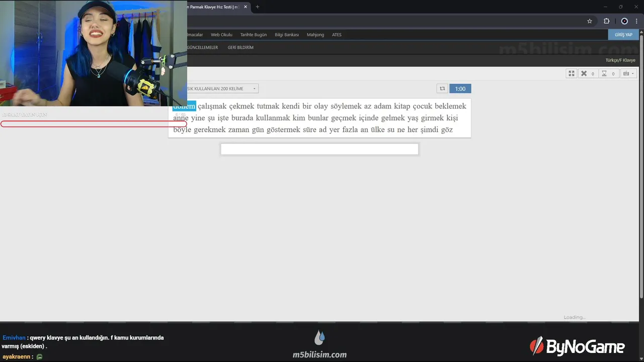The width and height of the screenshot is (644, 362).
Task: Click the m5bilisim.com footer logo
Action: click(x=319, y=344)
